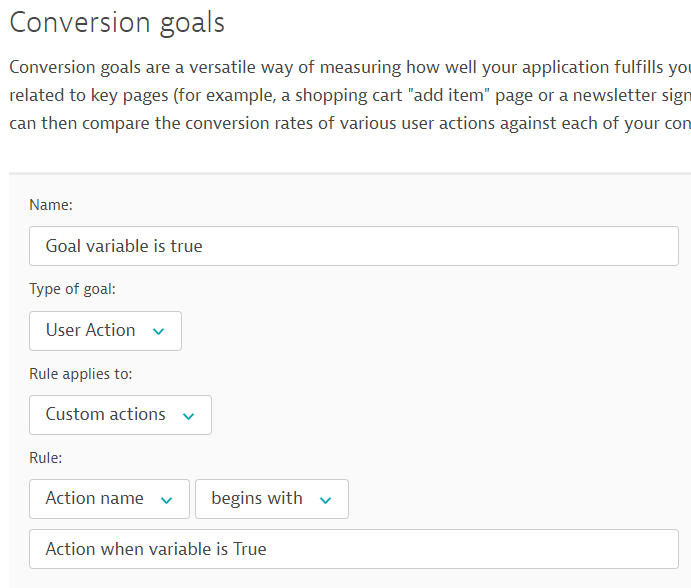Viewport: 691px width, 588px height.
Task: Focus the goal Name input field
Action: pyautogui.click(x=354, y=246)
